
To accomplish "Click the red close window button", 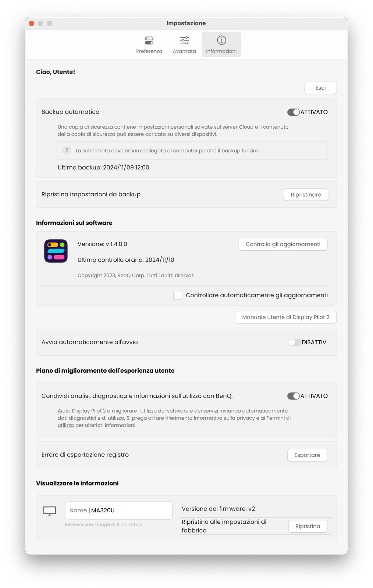I will pos(32,24).
